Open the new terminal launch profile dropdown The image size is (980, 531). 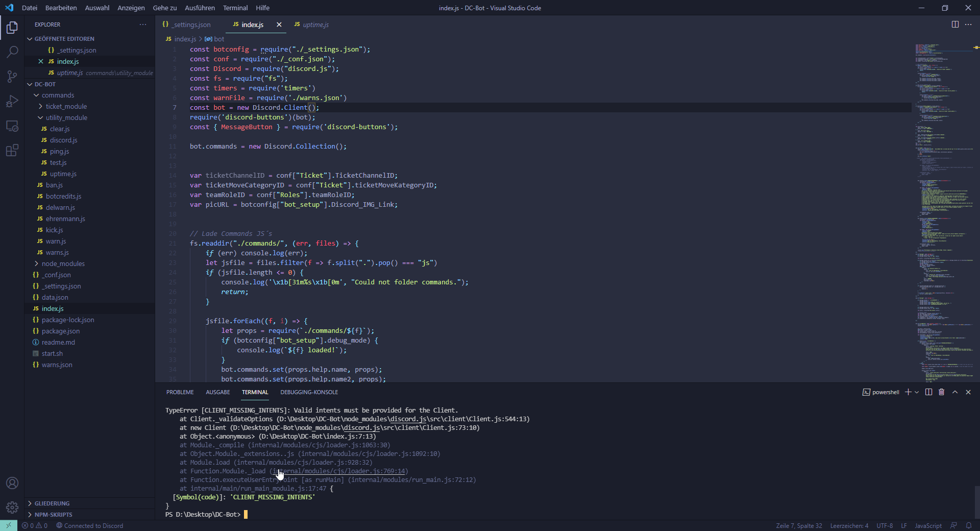[917, 392]
